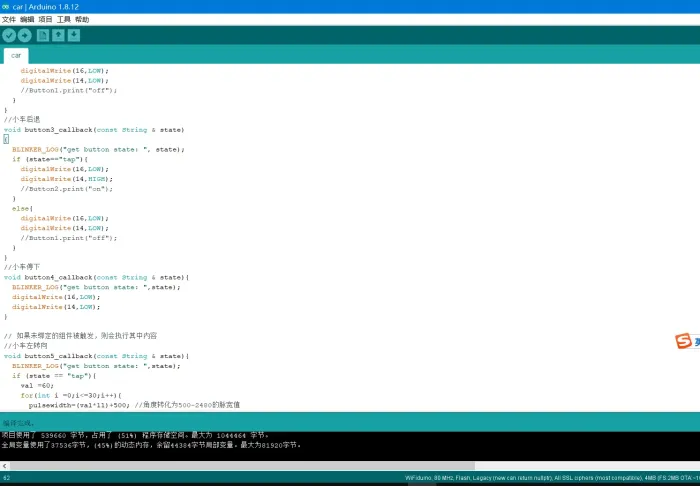The image size is (700, 486).
Task: Click the left arrow of horizontal scrollbar
Action: tap(4, 466)
